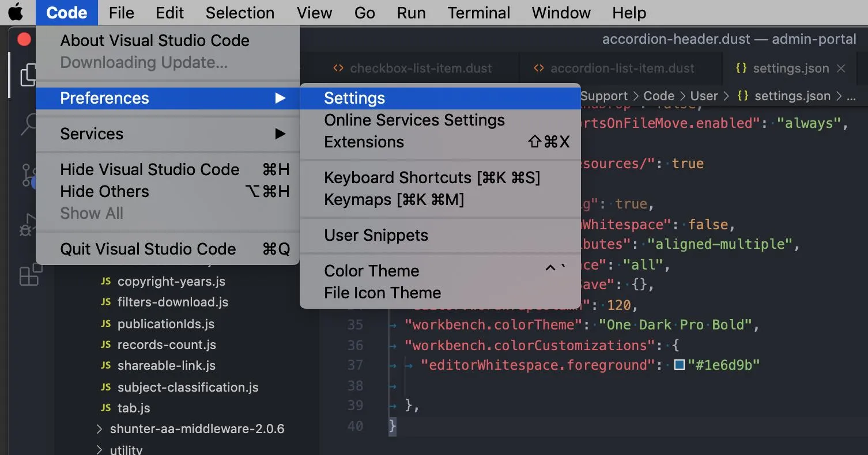Switch to the accordion-list-item.dust tab

pos(622,69)
